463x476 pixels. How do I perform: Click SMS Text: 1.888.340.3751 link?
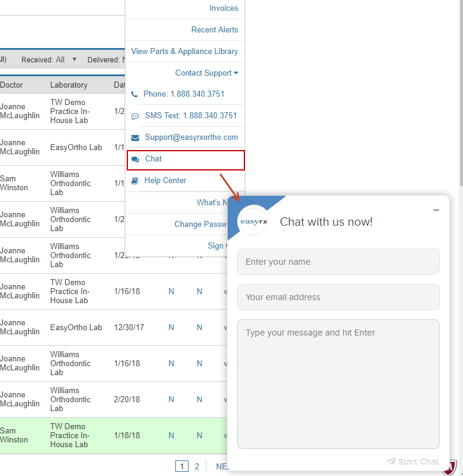(191, 116)
